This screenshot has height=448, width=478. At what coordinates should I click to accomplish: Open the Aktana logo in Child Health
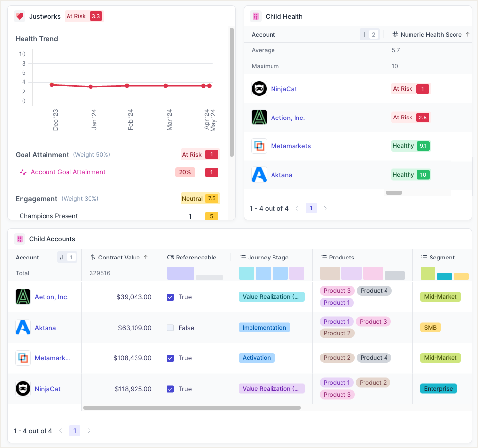[x=259, y=175]
